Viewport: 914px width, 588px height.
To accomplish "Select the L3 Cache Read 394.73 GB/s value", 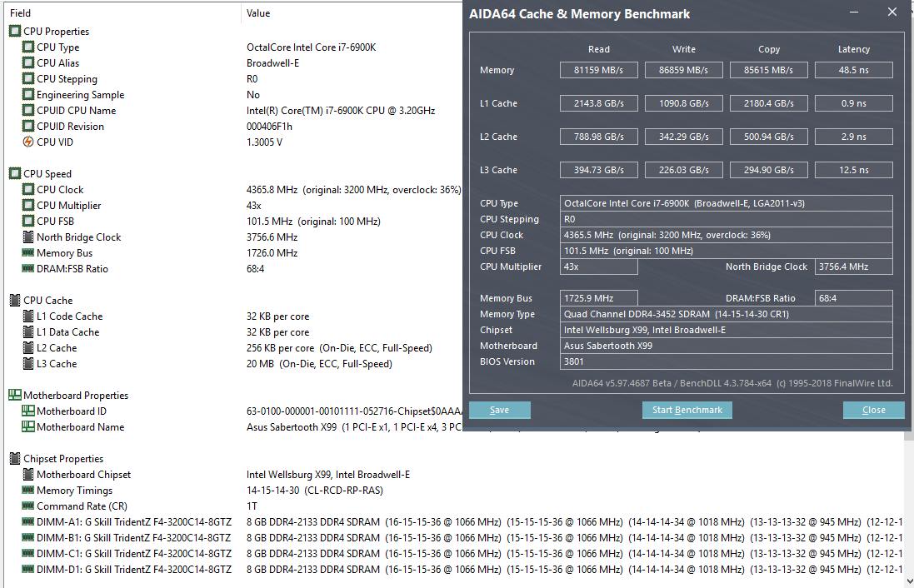I will click(x=599, y=170).
